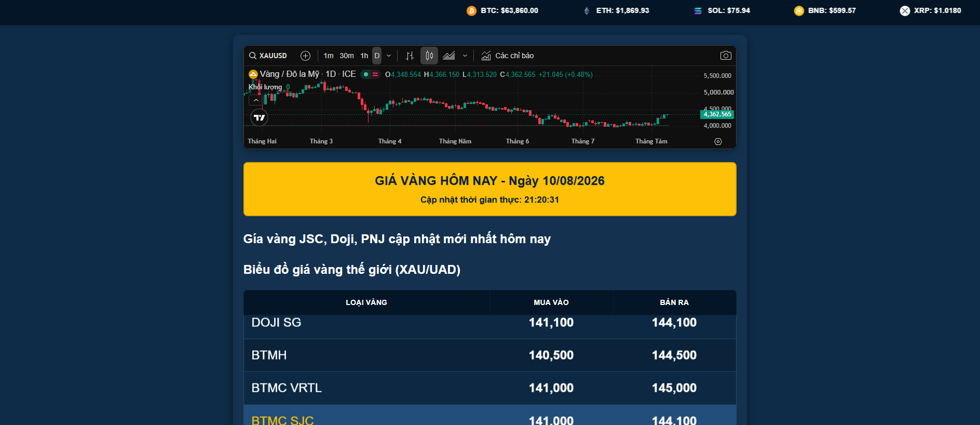This screenshot has width=980, height=425.
Task: Click BTMH buy price 140,500
Action: 551,355
